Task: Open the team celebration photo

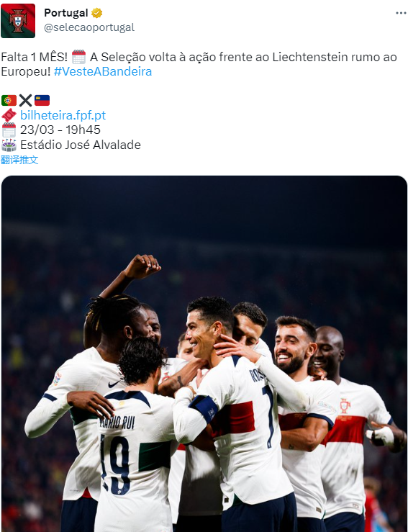Action: (204, 353)
